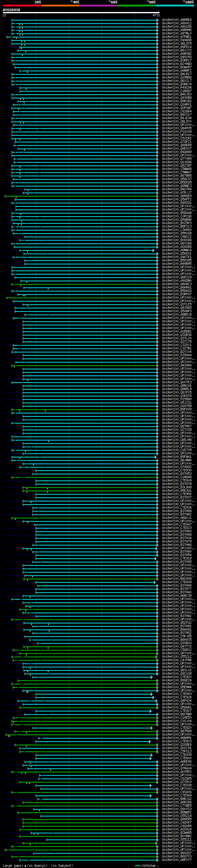
Task: Click the white query sequence bar
Action: [x=81, y=13]
